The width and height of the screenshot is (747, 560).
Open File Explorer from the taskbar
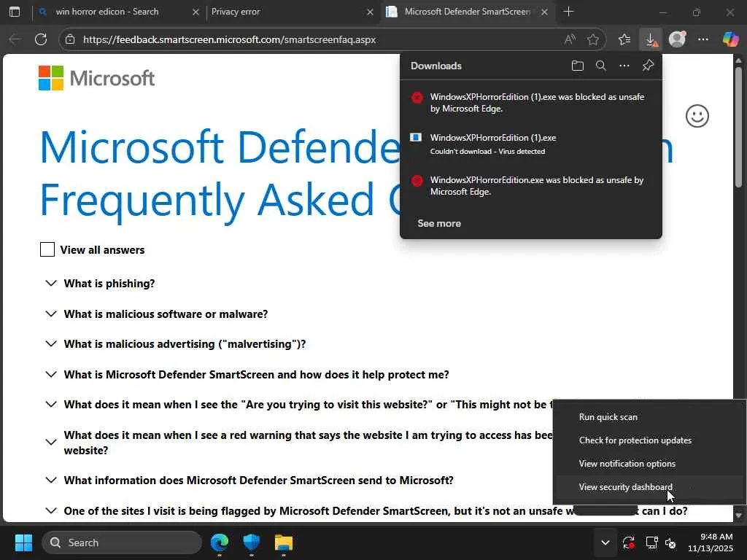[x=284, y=542]
